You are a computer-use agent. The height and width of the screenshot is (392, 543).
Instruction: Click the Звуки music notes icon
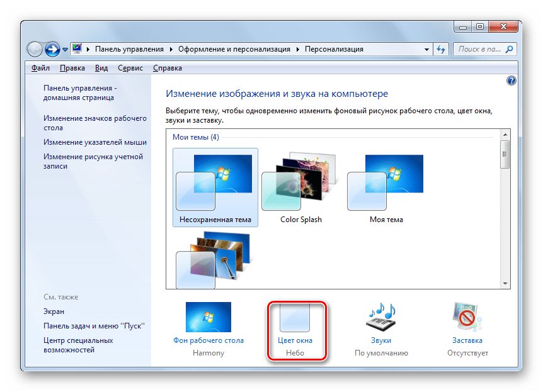click(x=381, y=317)
